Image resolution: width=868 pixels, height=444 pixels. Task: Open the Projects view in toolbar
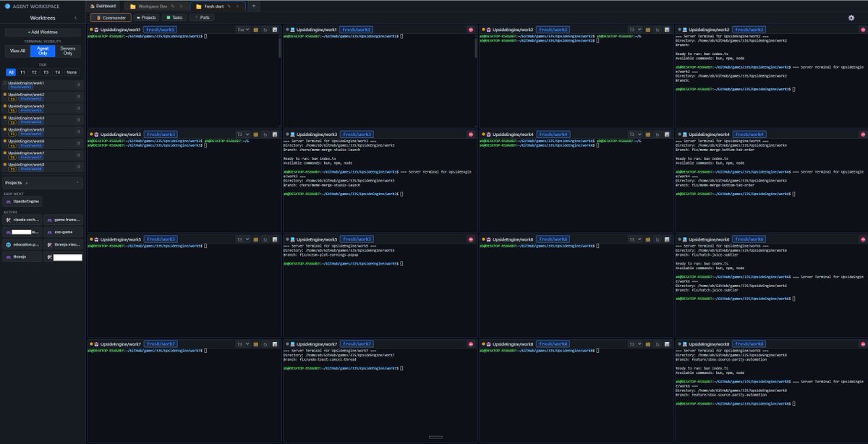(x=146, y=17)
